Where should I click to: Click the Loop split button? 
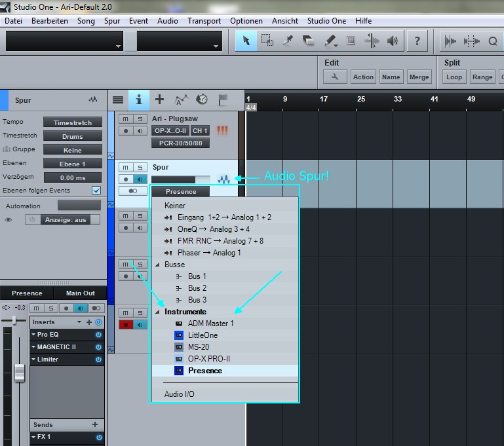pos(454,77)
